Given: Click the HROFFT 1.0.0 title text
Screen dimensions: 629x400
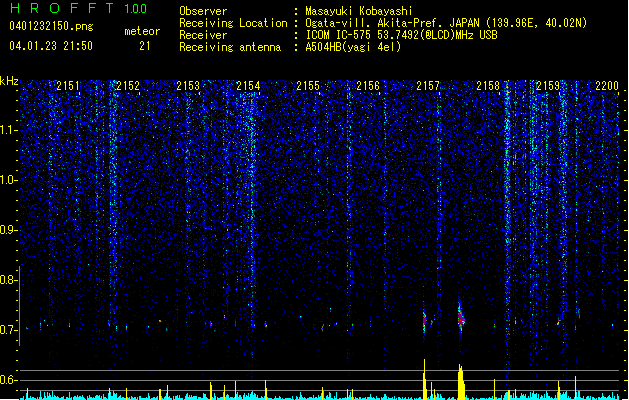Looking at the screenshot, I should pyautogui.click(x=79, y=8).
